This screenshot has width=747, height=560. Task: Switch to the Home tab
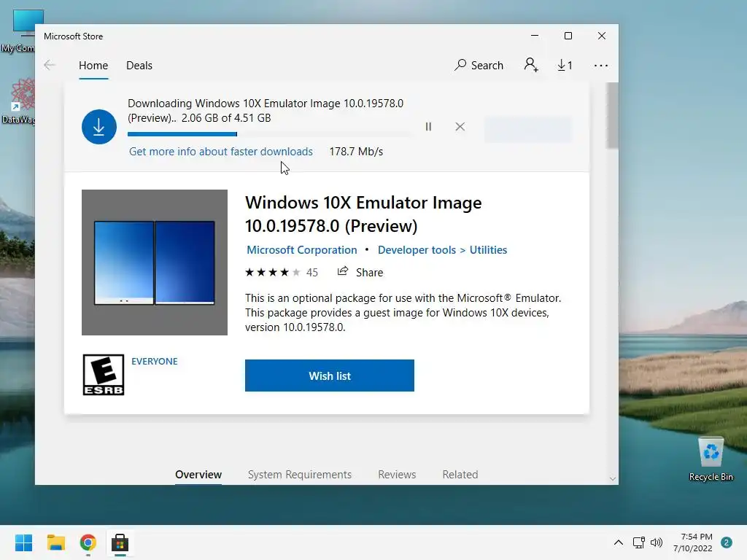tap(93, 65)
